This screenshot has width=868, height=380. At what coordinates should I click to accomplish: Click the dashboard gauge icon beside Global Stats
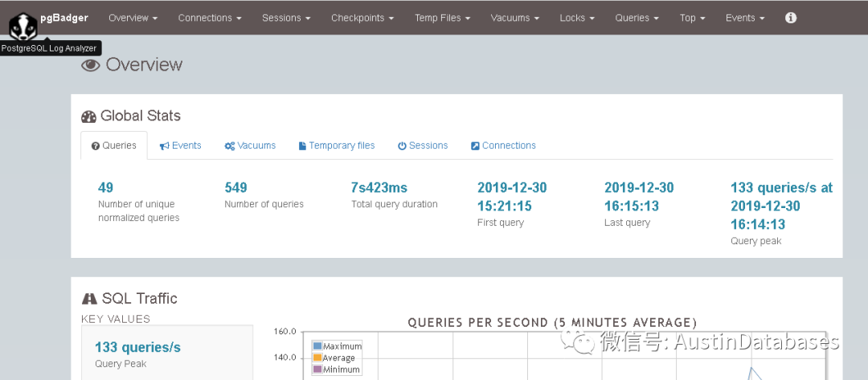[88, 116]
